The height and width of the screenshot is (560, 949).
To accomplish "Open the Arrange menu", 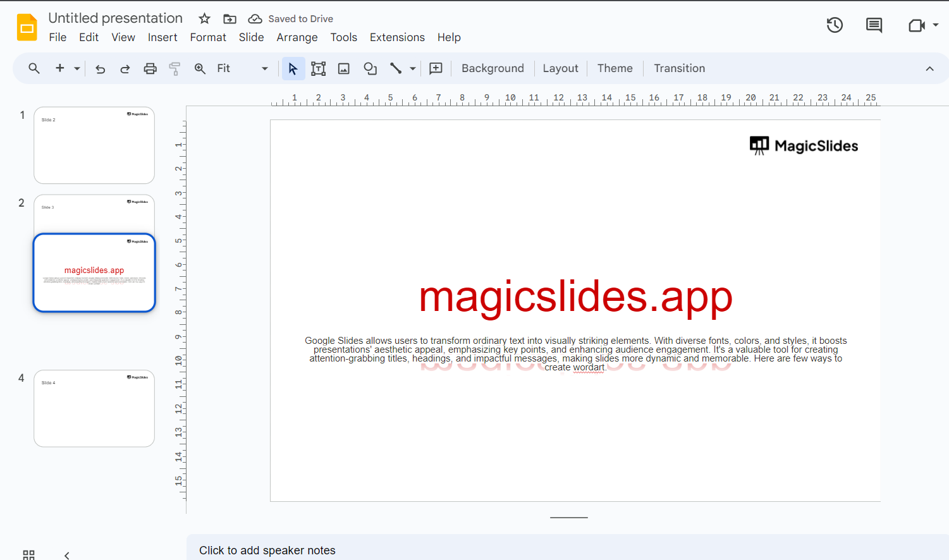I will [x=297, y=37].
